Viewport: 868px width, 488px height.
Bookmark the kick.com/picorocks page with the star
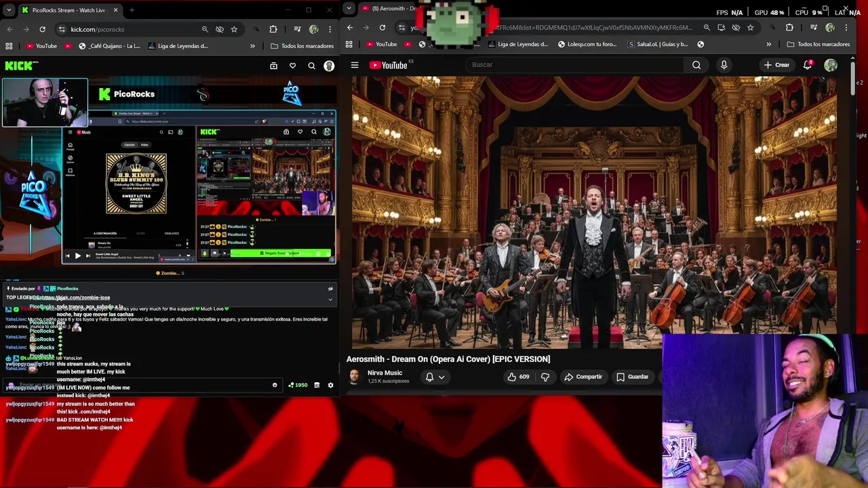tap(234, 29)
